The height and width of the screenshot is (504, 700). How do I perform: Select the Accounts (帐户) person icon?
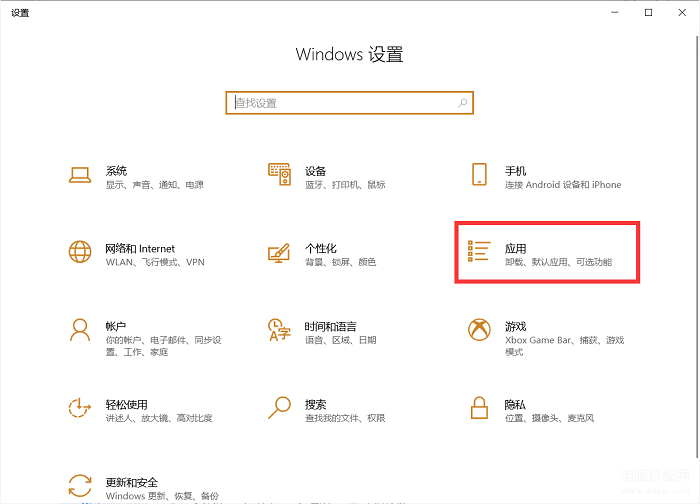(x=80, y=330)
